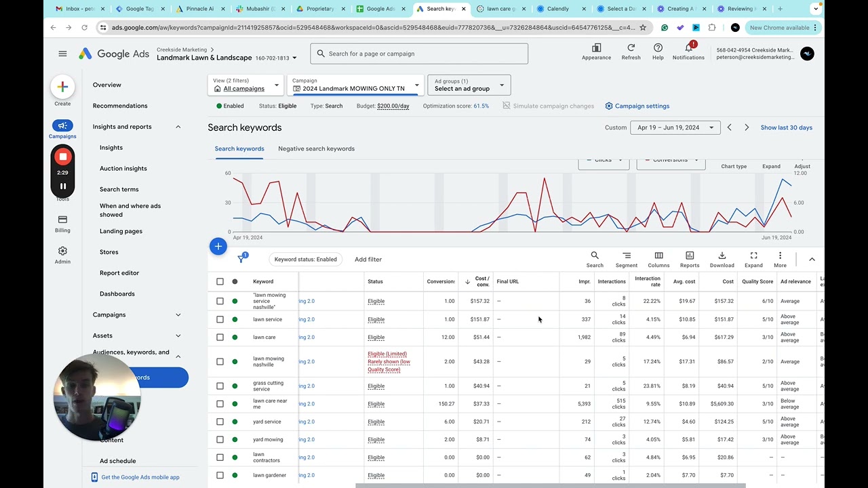The image size is (868, 488).
Task: Go to the next date range arrow
Action: click(x=747, y=127)
